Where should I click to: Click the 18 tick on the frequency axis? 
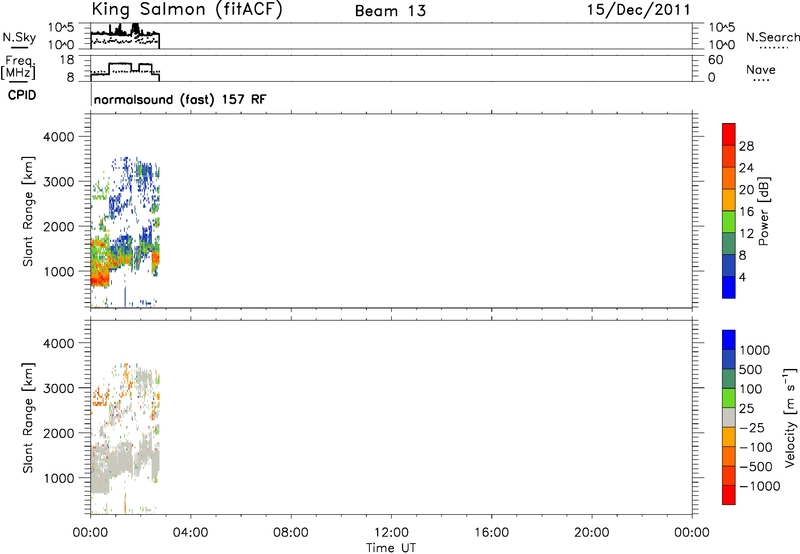67,60
